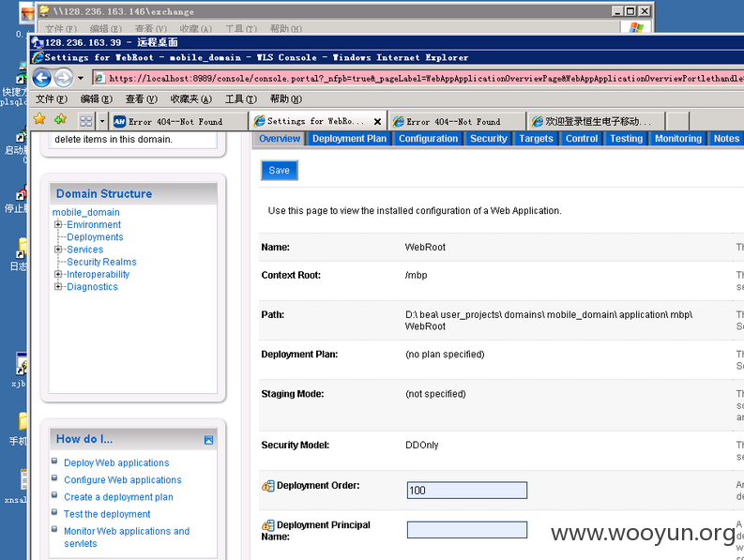Expand the Environment tree node
Image resolution: width=744 pixels, height=560 pixels.
point(58,224)
